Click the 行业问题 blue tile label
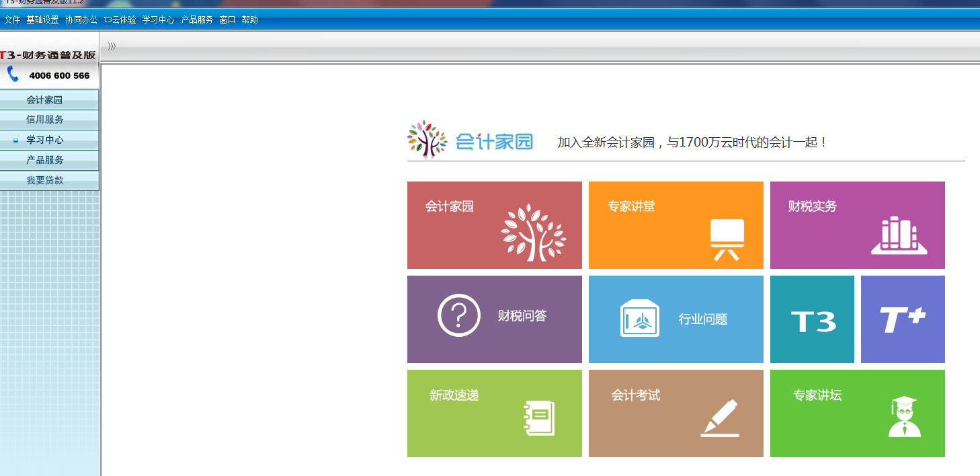980x476 pixels. [x=703, y=319]
